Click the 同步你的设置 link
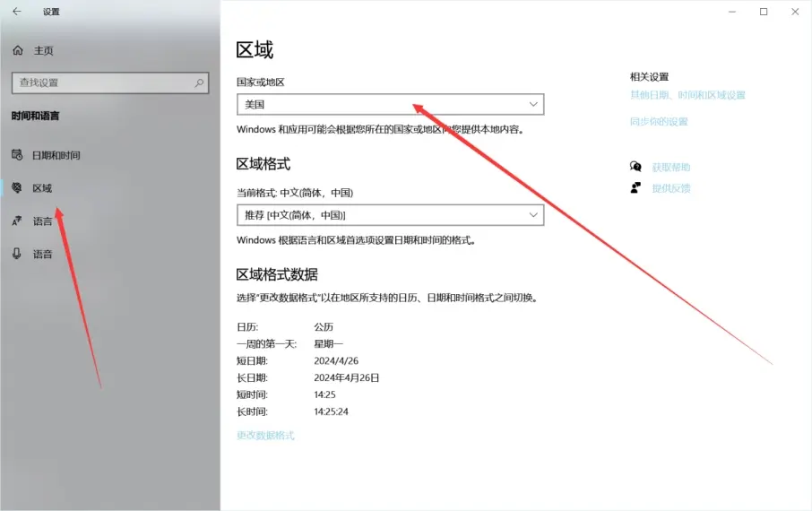Image resolution: width=812 pixels, height=511 pixels. pyautogui.click(x=659, y=121)
